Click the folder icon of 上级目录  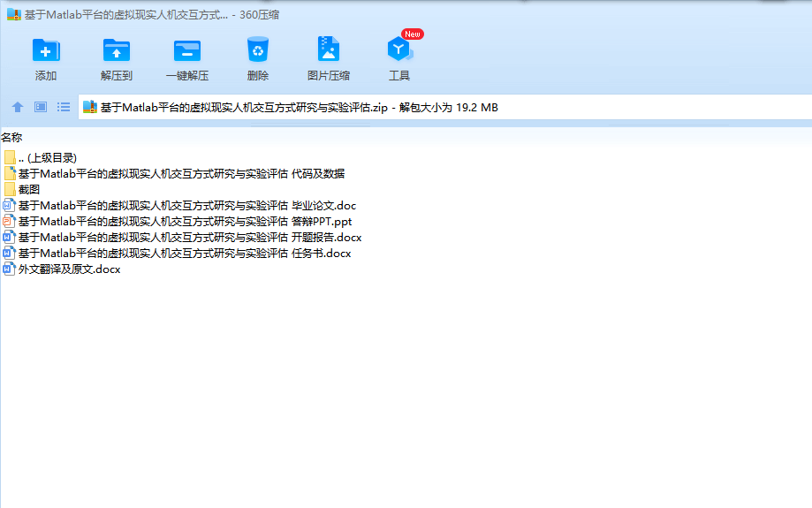[10, 157]
